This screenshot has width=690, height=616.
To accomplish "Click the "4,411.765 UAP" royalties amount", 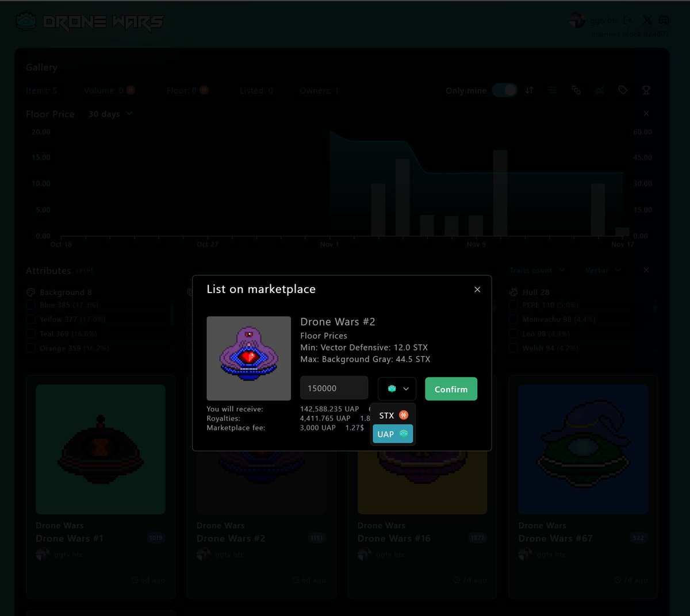I will click(x=325, y=418).
